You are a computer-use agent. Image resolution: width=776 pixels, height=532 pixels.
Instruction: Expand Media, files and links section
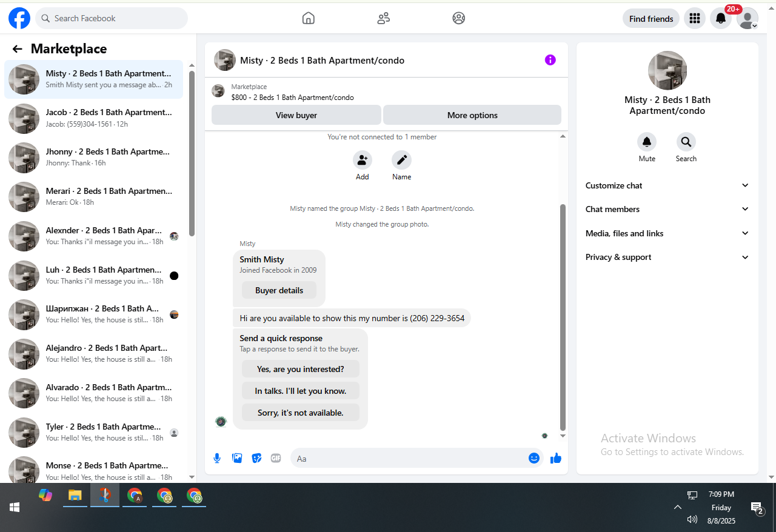(667, 233)
